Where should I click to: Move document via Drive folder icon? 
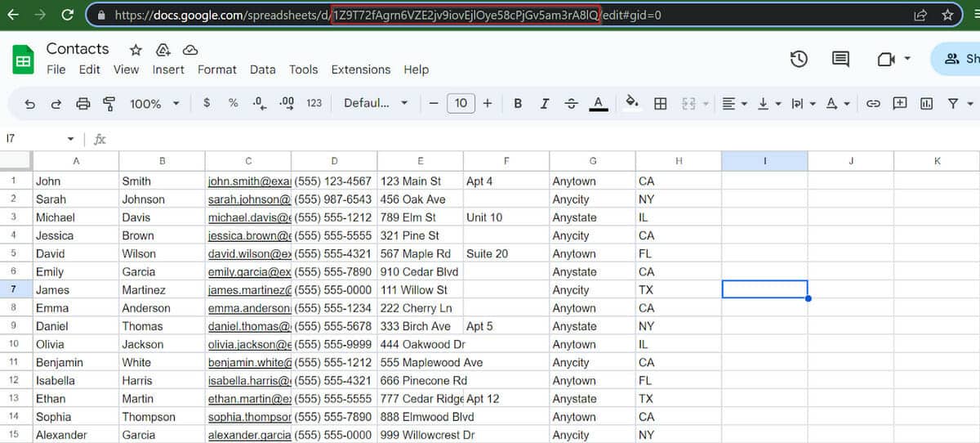pos(163,50)
